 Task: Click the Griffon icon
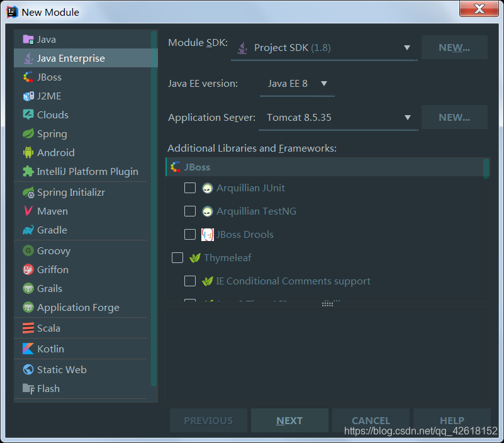(x=28, y=269)
